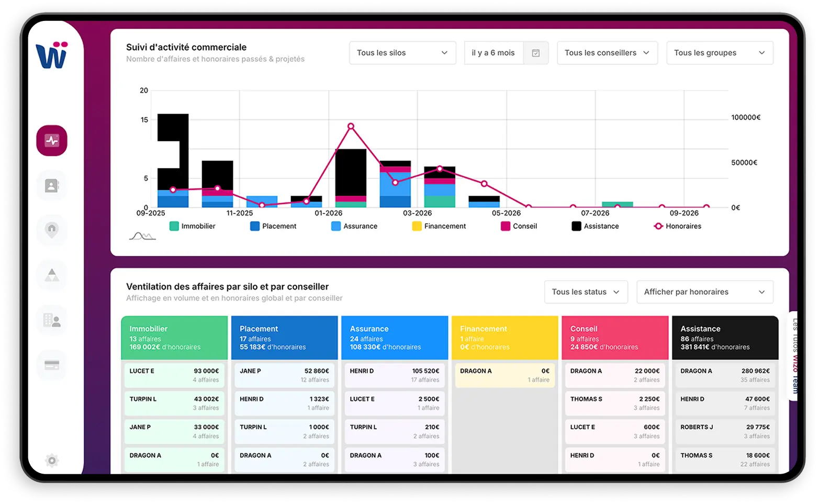Open TURPIN L card showing 1 000€
Viewport: 819px width, 504px height.
(285, 432)
